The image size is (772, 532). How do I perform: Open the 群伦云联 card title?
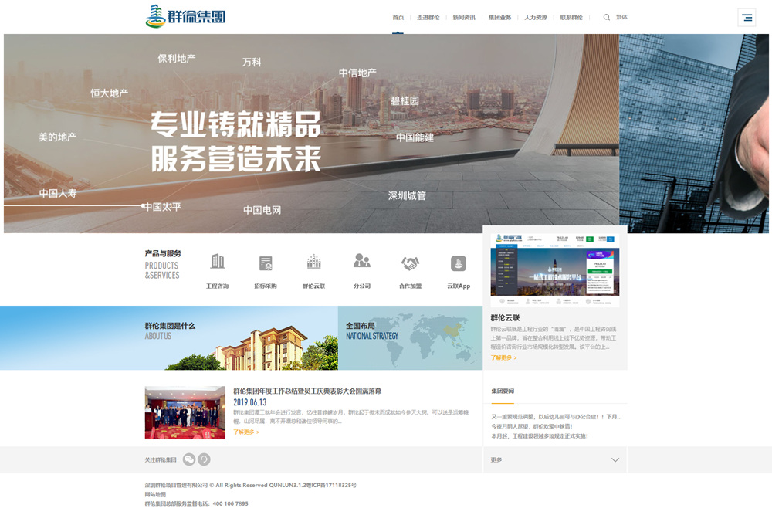click(x=505, y=318)
